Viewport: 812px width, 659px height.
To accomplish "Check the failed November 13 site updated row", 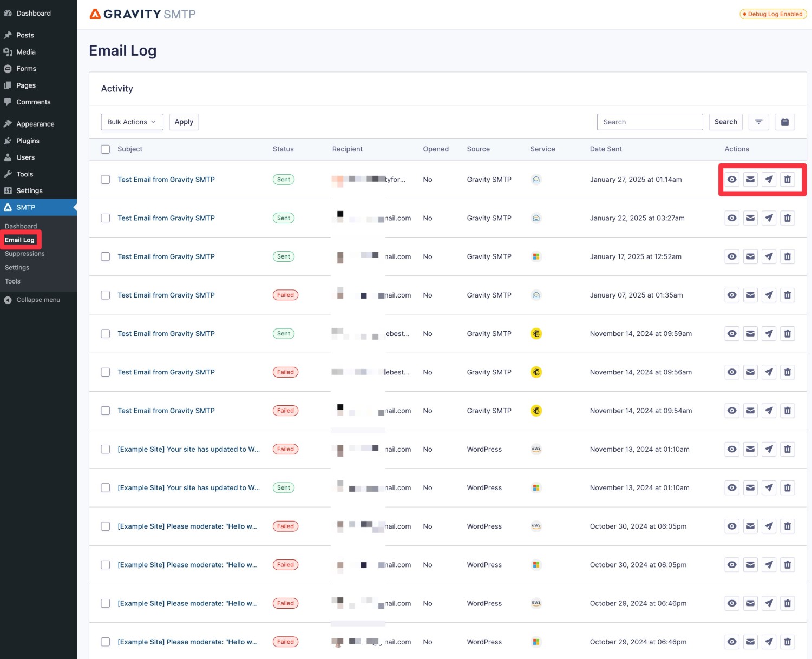I will tap(106, 449).
